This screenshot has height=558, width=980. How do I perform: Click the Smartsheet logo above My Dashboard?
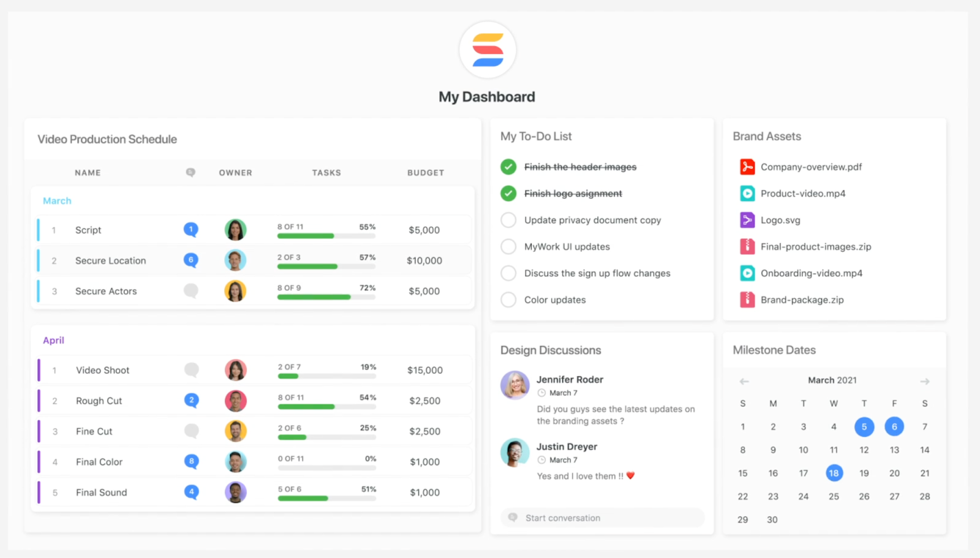tap(488, 50)
